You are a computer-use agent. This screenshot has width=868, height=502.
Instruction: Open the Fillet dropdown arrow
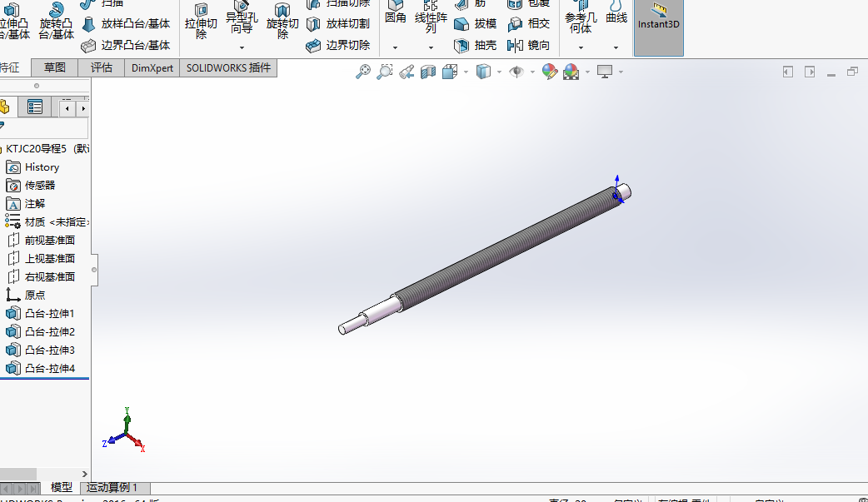coord(395,48)
